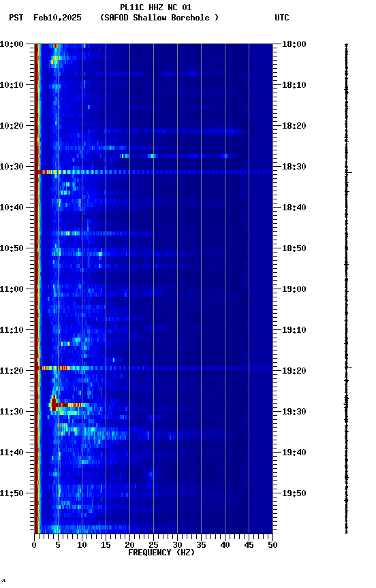The width and height of the screenshot is (376, 588).
Task: Click the 11:40 PST time label
Action: pos(12,453)
